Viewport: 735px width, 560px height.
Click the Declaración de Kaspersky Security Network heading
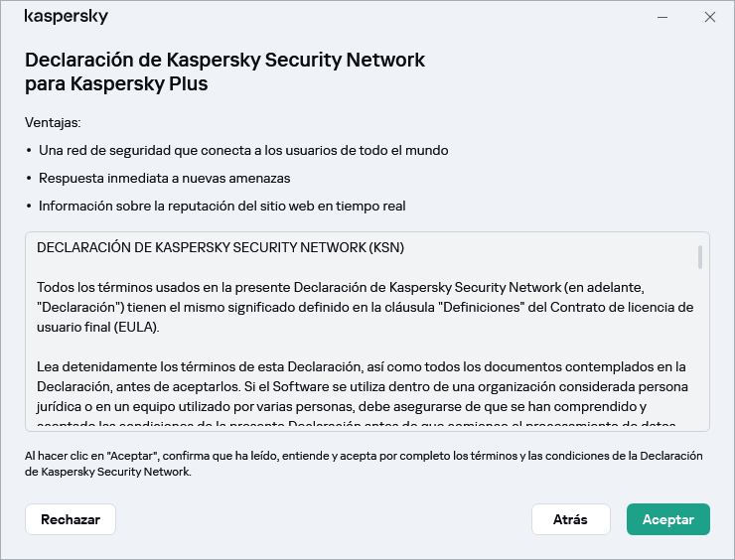pyautogui.click(x=224, y=71)
